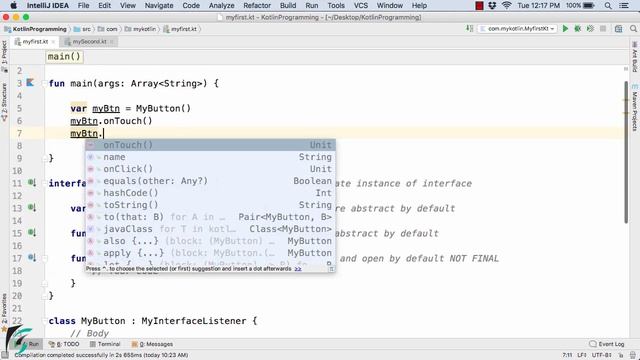Run with coverage icon

click(x=590, y=29)
